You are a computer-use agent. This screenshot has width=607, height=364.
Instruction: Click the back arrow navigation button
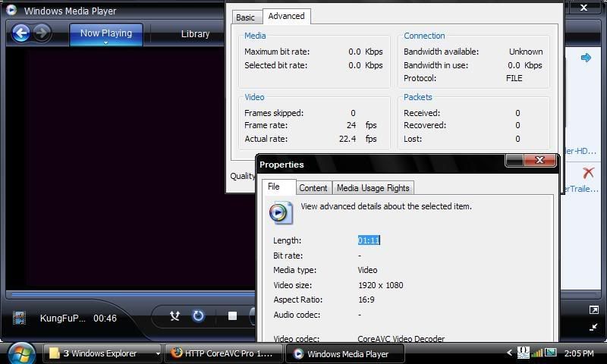click(x=21, y=33)
